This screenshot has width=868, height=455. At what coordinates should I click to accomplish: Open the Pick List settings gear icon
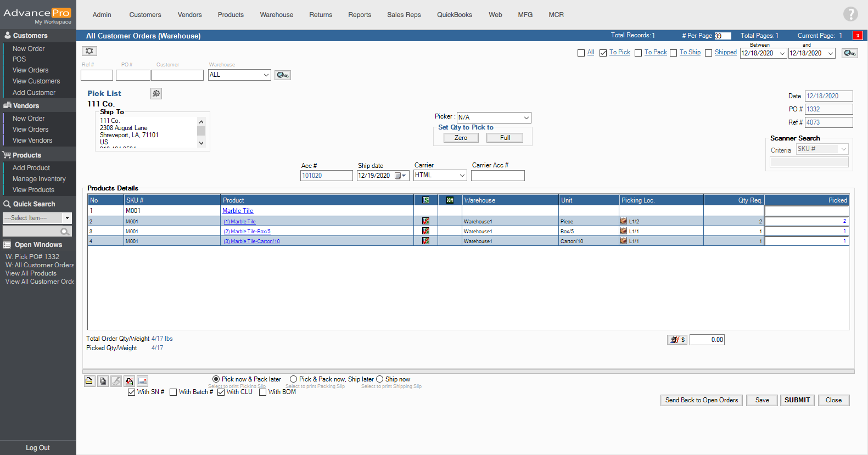click(156, 94)
